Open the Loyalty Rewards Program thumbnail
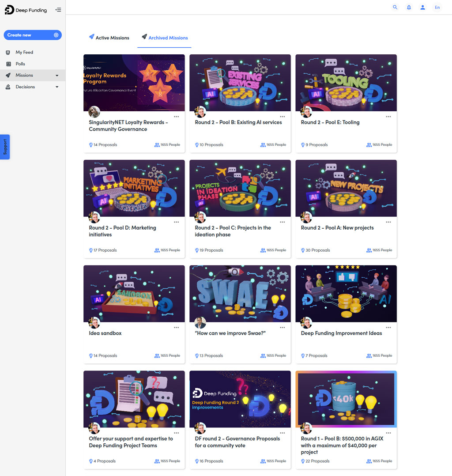The height and width of the screenshot is (476, 452). pyautogui.click(x=134, y=83)
